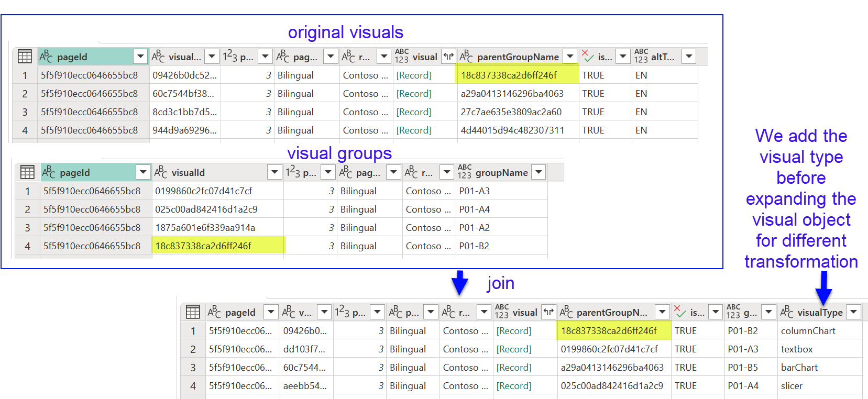Open groupName filter dropdown in visual groups table
Viewport: 868px width, 399px height.
[x=539, y=172]
